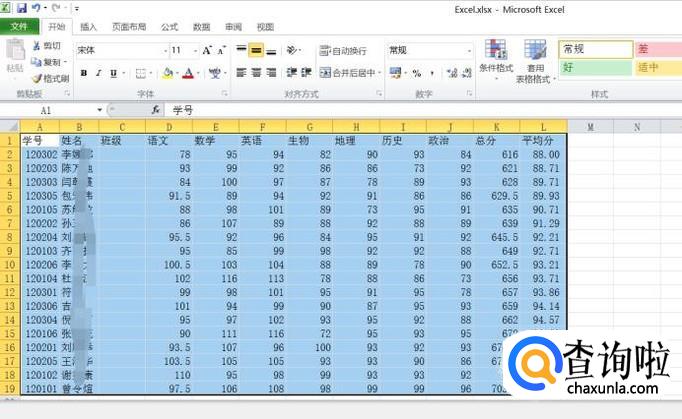Click the Cut (剪切) scissors icon

[x=37, y=45]
